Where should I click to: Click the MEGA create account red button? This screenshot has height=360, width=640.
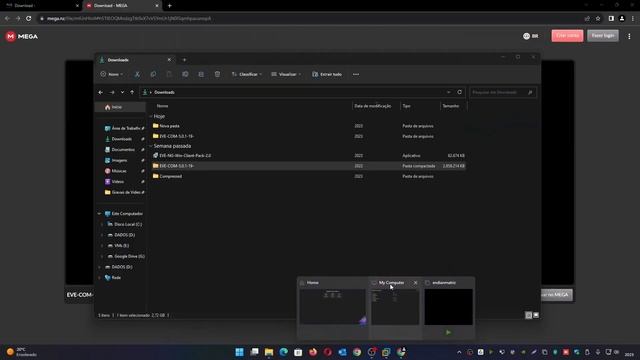(x=567, y=36)
